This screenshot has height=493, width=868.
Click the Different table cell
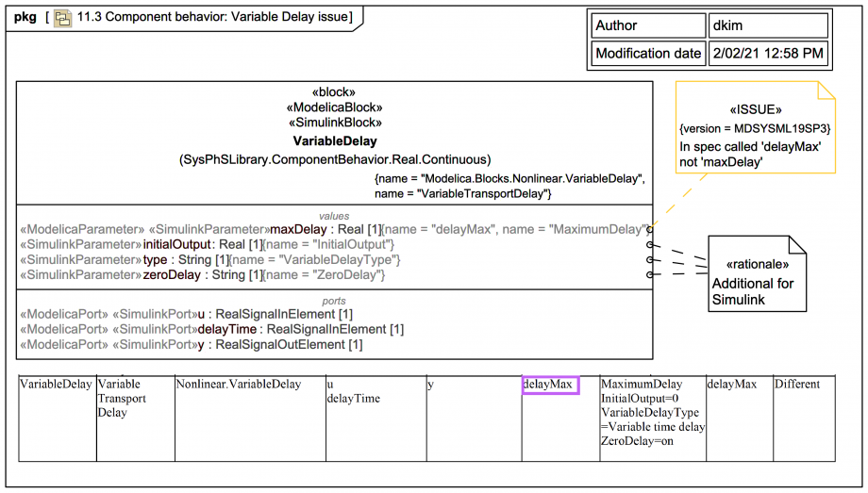pos(804,419)
